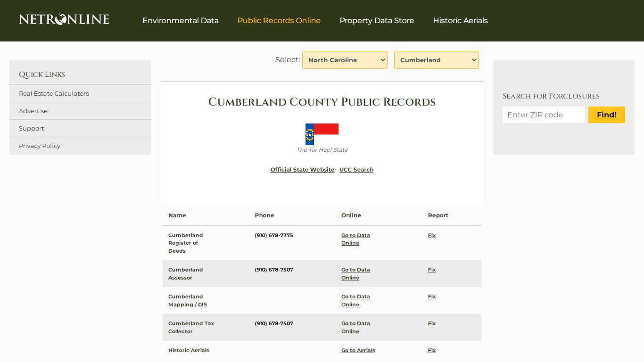
Task: Click Fix for Mapping / GIS row
Action: [432, 296]
